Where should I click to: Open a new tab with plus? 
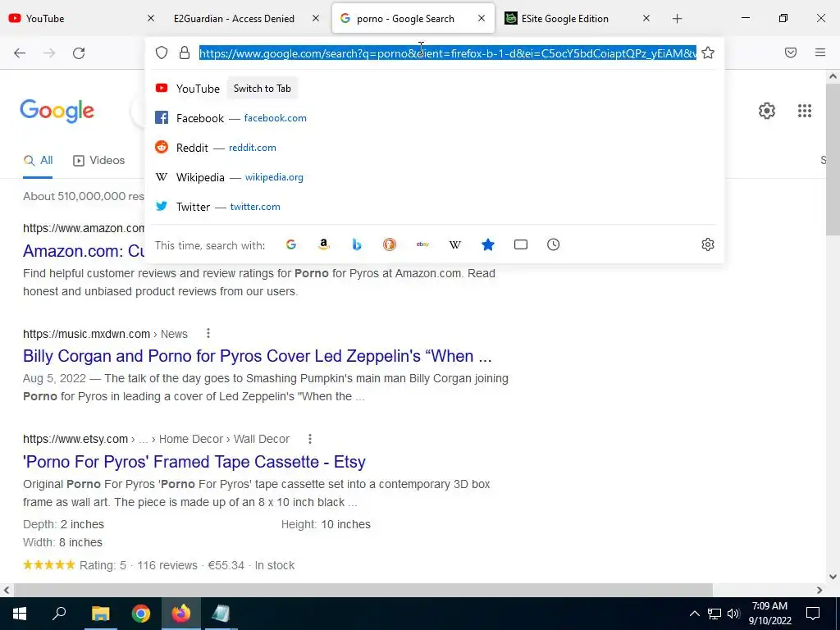coord(677,19)
